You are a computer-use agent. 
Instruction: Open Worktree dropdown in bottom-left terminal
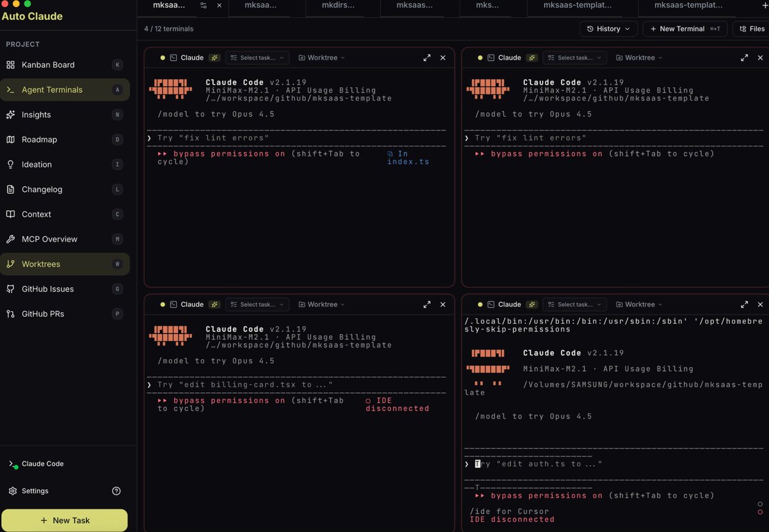[x=322, y=304]
